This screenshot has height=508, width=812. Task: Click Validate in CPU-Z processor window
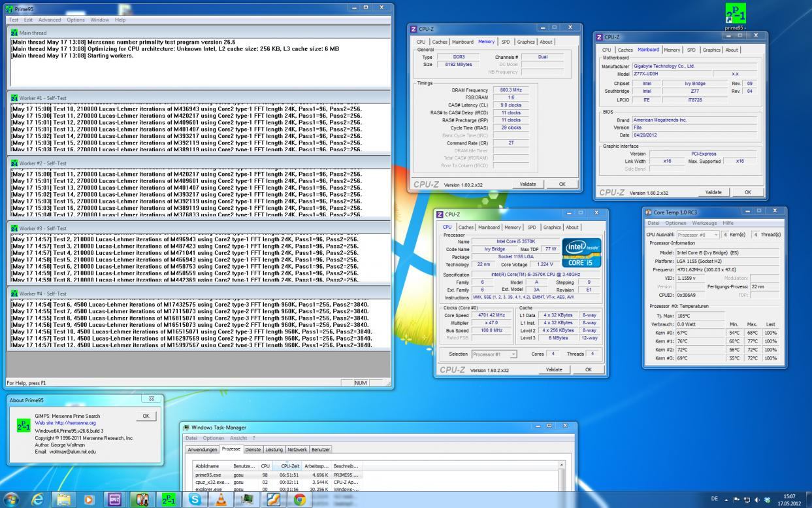click(x=554, y=369)
